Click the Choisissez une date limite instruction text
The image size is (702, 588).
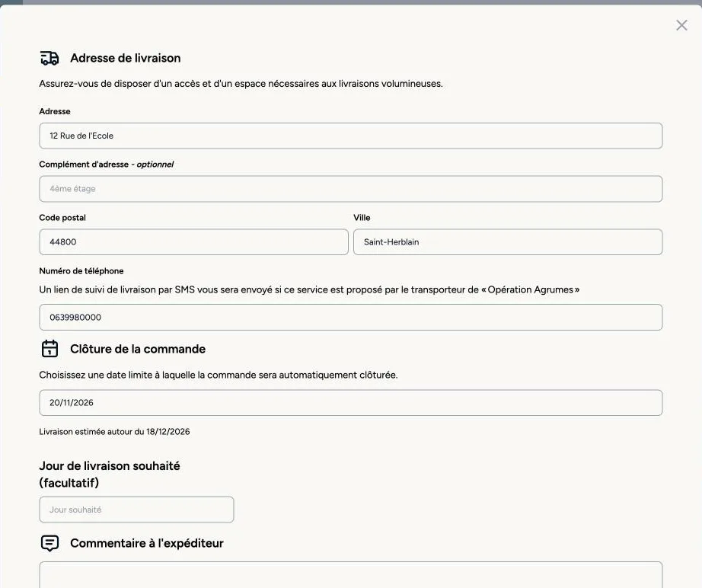pos(219,375)
